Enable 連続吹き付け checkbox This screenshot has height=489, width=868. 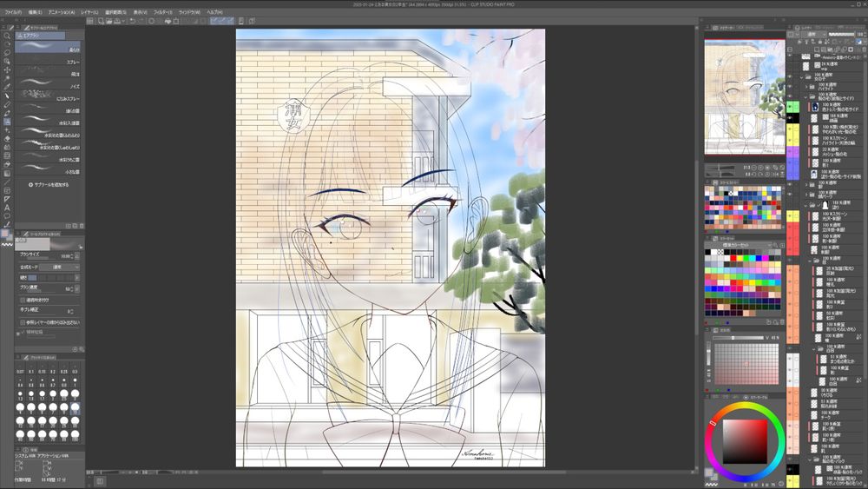coord(23,300)
